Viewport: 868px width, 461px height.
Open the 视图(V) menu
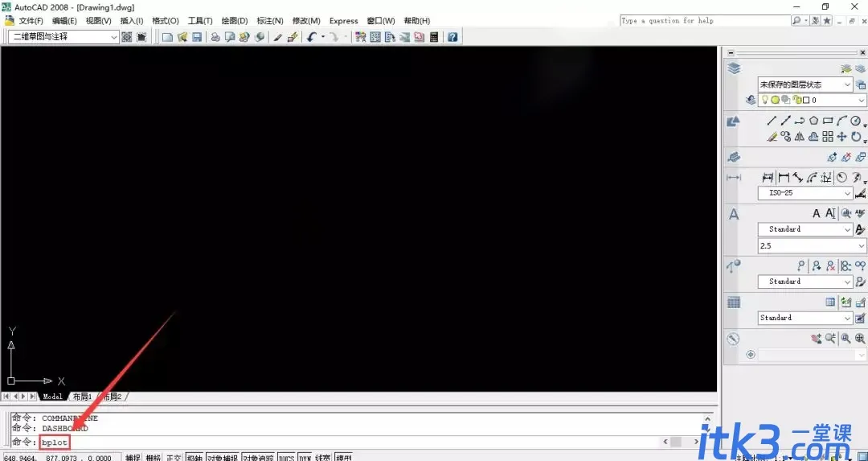point(99,20)
